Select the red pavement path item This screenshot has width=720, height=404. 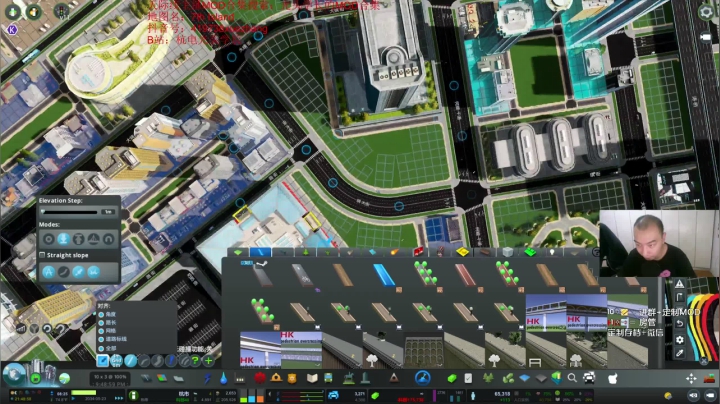pos(465,275)
